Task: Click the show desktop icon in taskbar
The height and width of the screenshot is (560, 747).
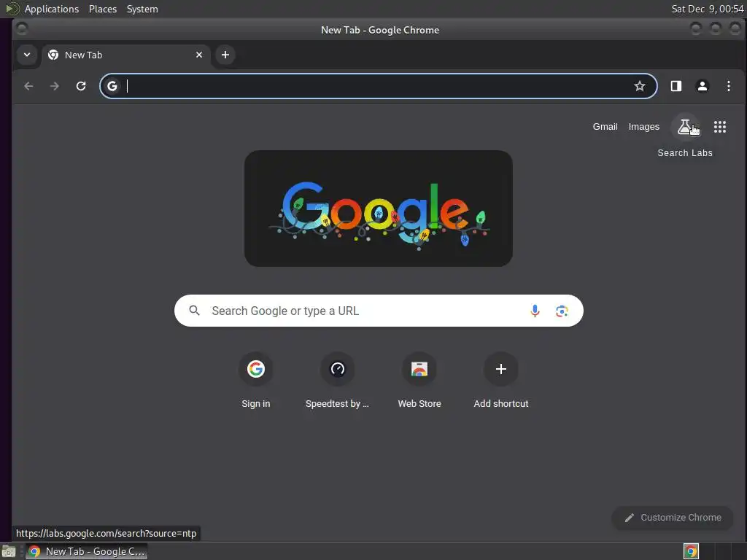Action: pyautogui.click(x=9, y=551)
